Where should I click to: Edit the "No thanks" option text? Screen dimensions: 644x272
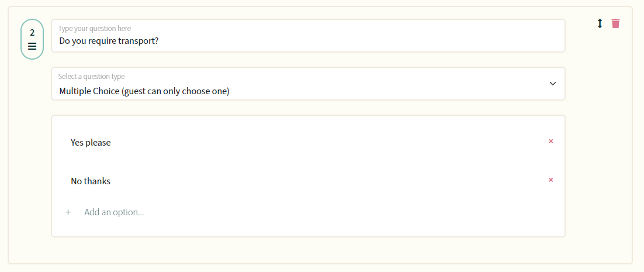91,181
